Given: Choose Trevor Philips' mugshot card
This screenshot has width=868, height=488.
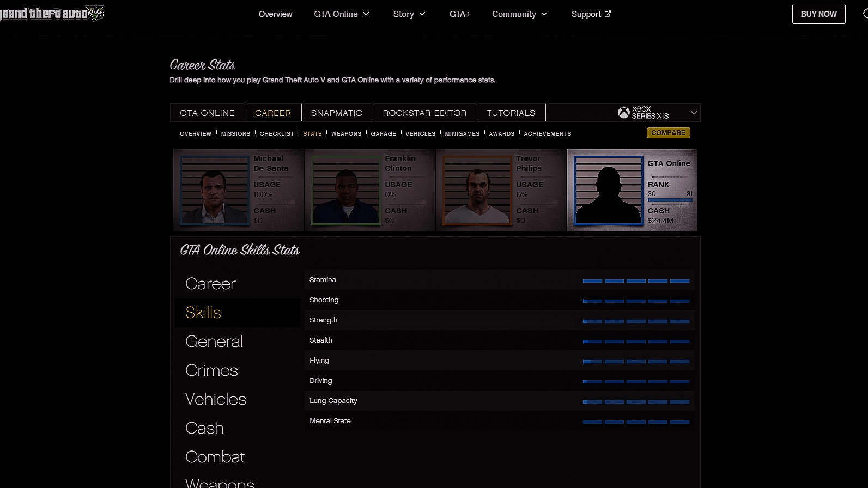Looking at the screenshot, I should pyautogui.click(x=477, y=190).
